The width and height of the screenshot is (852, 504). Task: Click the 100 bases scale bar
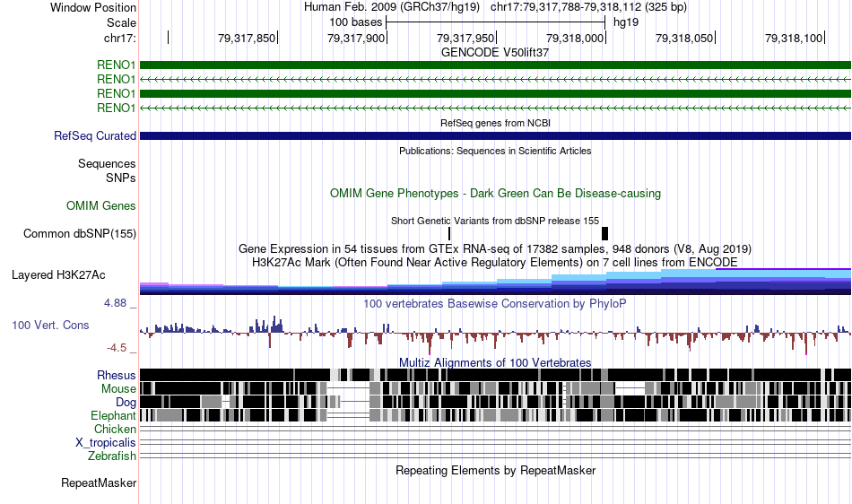(495, 22)
